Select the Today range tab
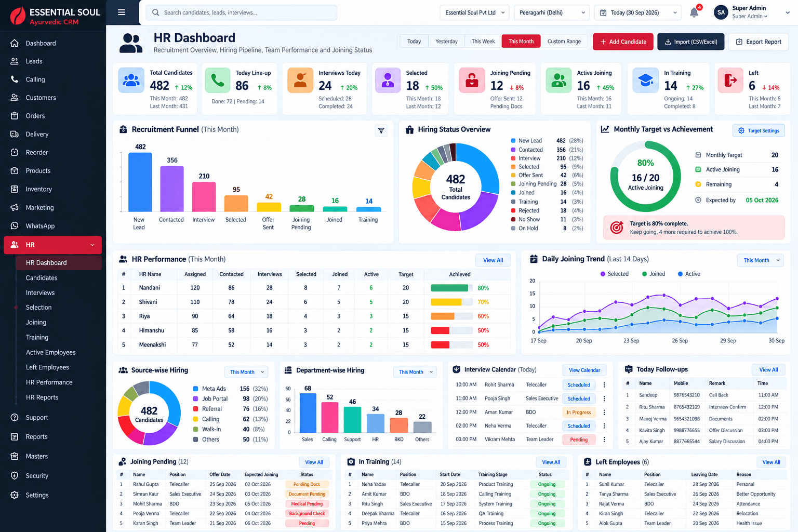The height and width of the screenshot is (532, 798). (414, 42)
